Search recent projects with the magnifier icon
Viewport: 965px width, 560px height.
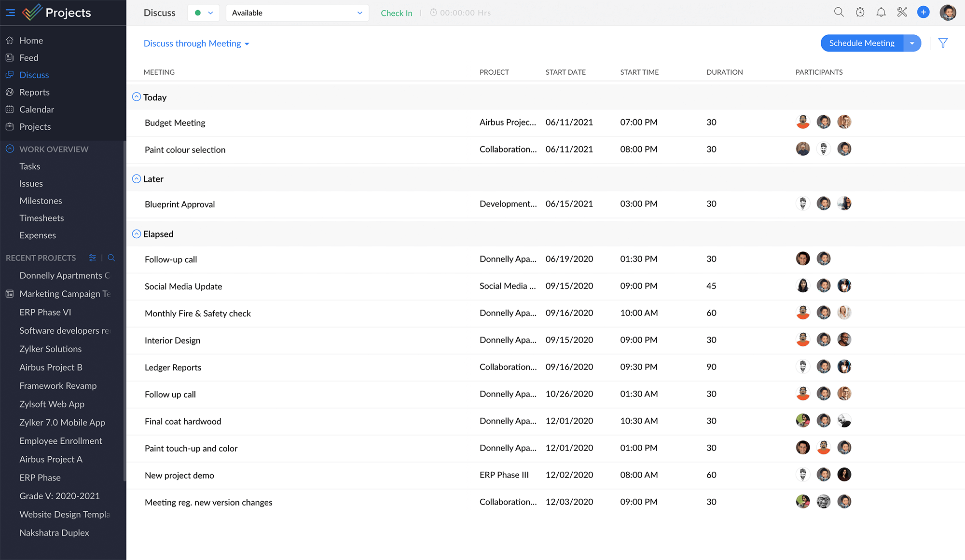click(111, 258)
